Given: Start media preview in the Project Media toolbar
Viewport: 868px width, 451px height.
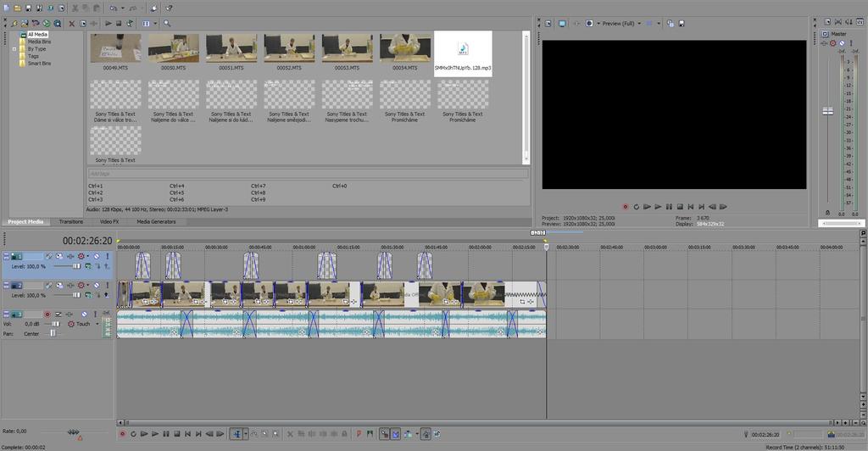Looking at the screenshot, I should pyautogui.click(x=108, y=24).
